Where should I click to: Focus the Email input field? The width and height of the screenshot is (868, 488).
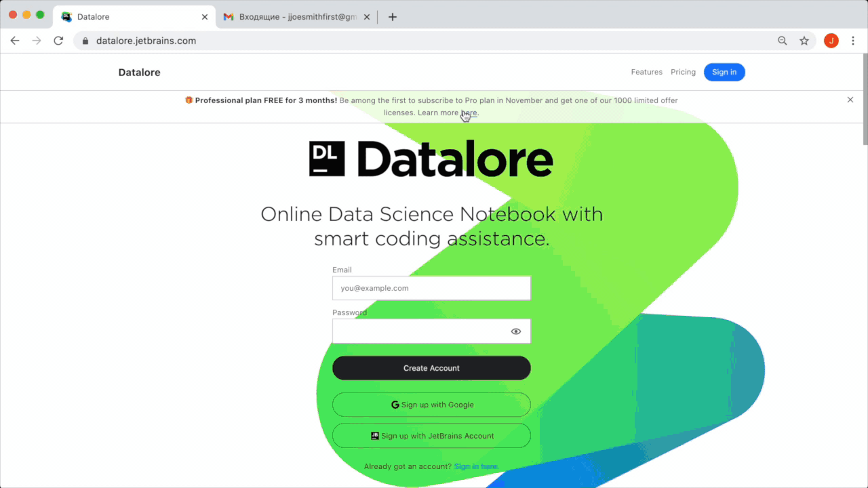click(x=431, y=288)
